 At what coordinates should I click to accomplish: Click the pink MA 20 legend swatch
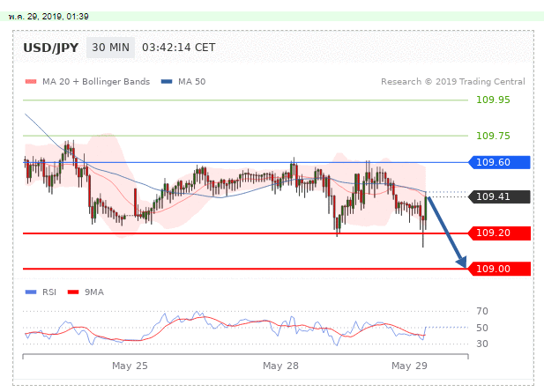tap(31, 82)
